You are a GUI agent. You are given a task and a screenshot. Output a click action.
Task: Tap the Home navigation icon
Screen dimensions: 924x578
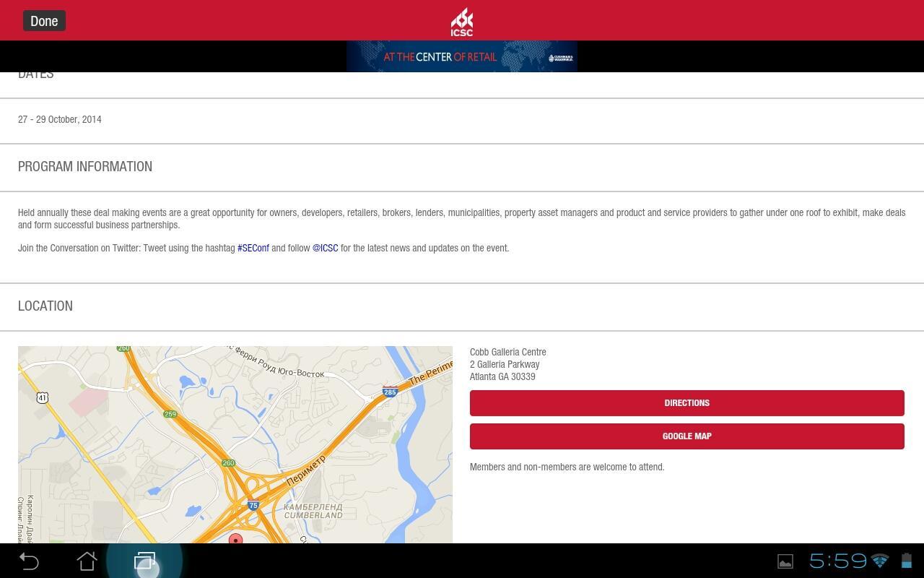tap(87, 561)
